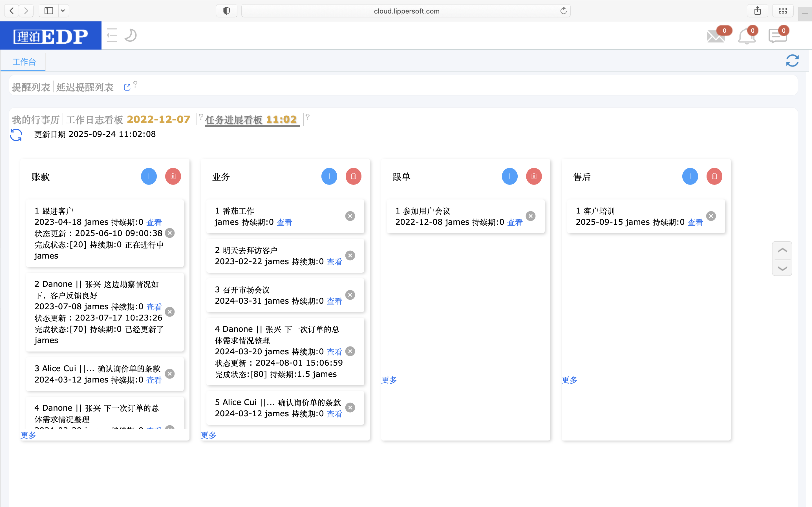The width and height of the screenshot is (812, 507).
Task: Expand 更多 under the 跟单 column
Action: (x=389, y=380)
